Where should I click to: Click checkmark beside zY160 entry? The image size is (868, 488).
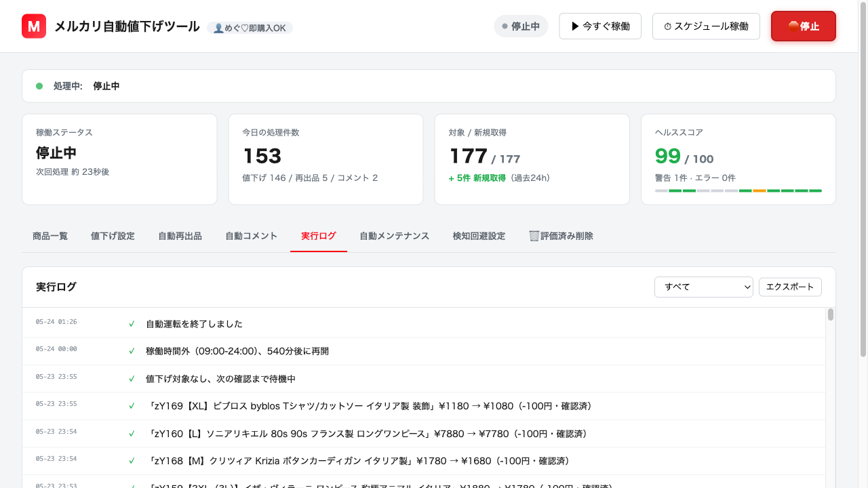click(x=132, y=434)
